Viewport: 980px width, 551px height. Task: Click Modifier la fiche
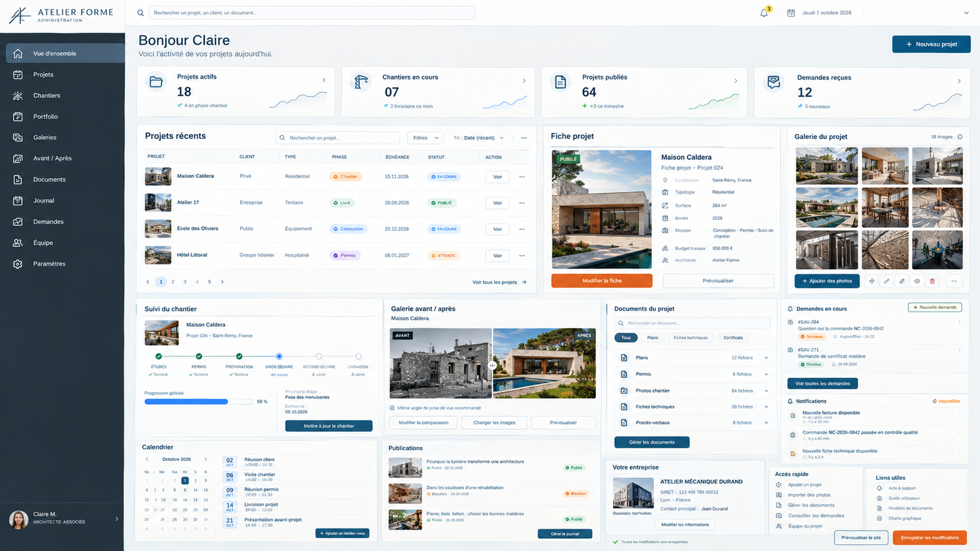coord(601,280)
